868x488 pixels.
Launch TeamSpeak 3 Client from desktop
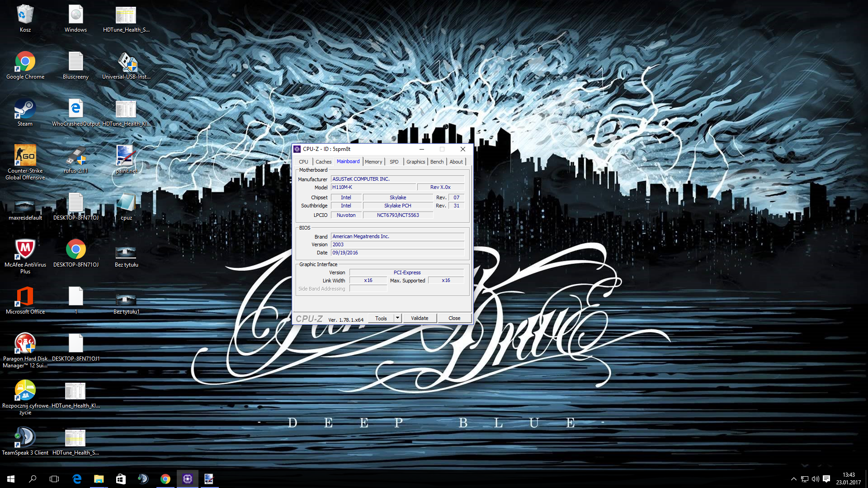25,441
